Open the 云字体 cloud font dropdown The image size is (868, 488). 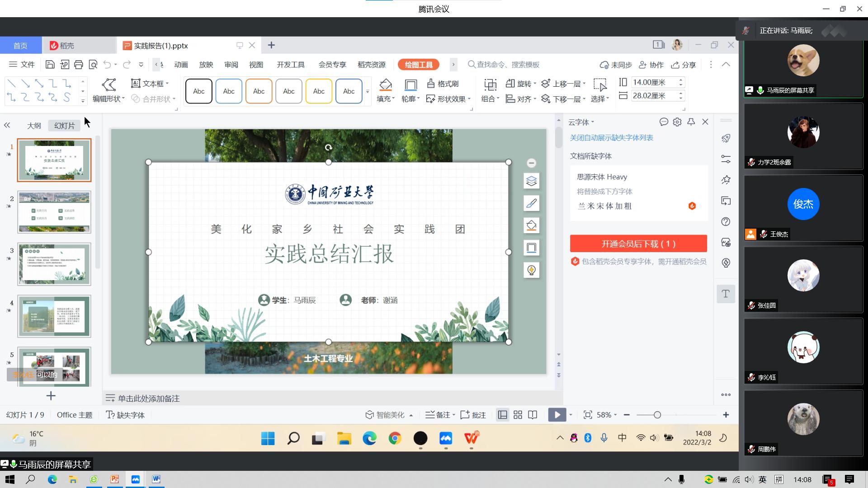581,122
